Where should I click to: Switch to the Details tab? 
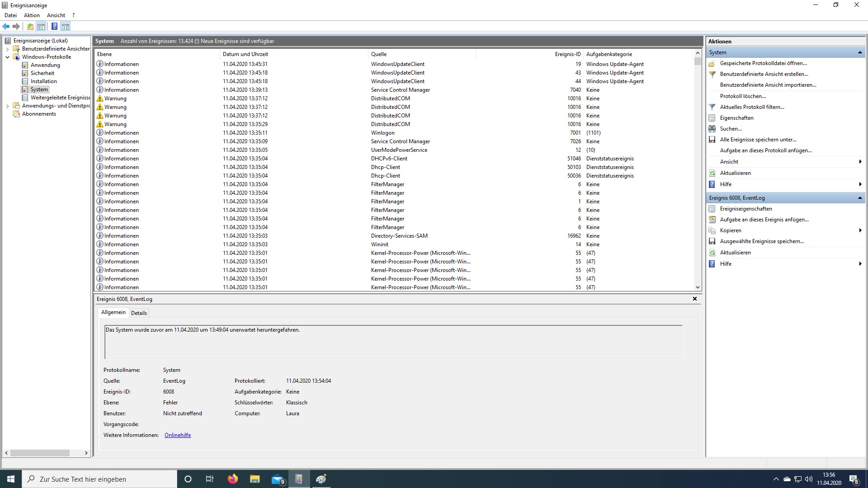(139, 313)
